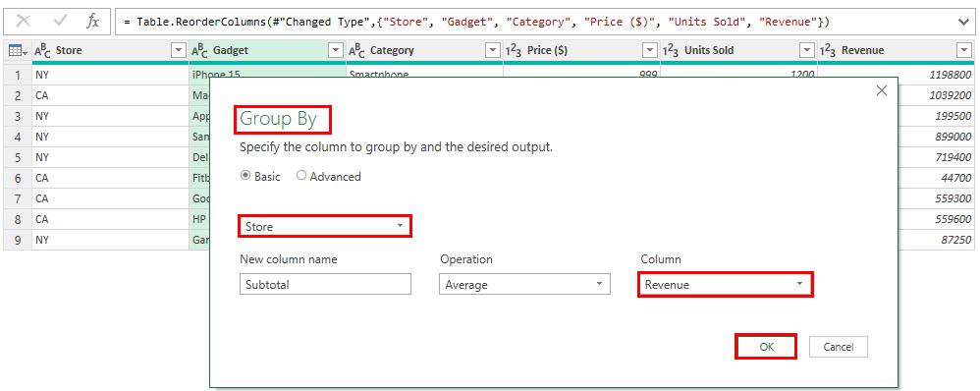The image size is (980, 391).
Task: Click the Revenue cell 559300
Action: click(936, 199)
